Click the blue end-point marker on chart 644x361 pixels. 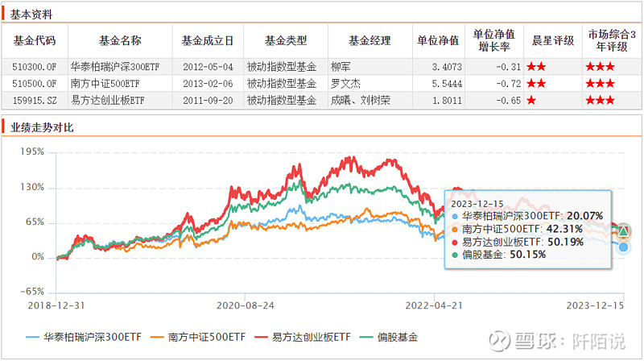(623, 247)
